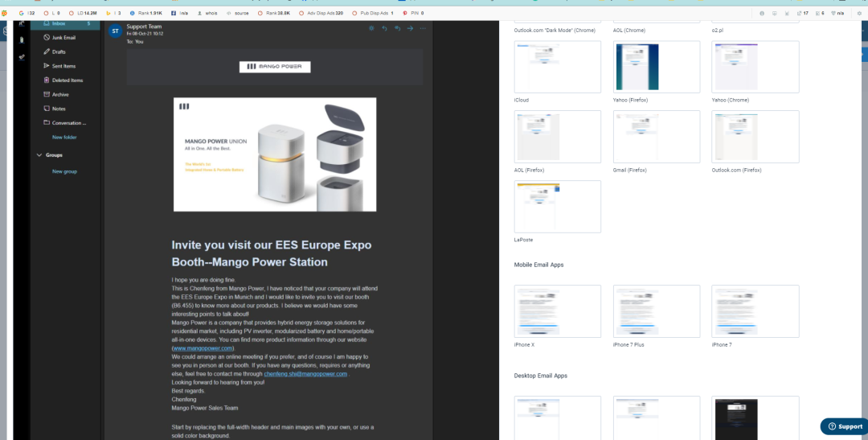
Task: Click the Google index count in SEO bar
Action: coord(27,13)
